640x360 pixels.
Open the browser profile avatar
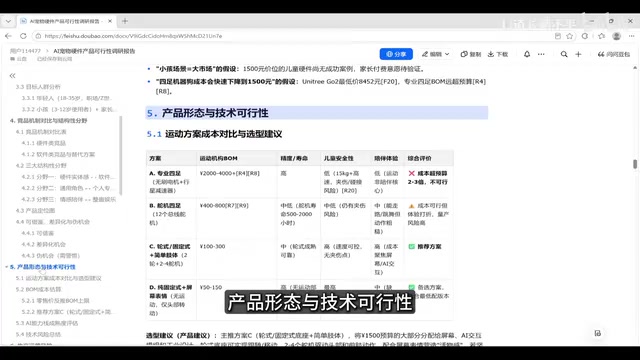point(617,36)
